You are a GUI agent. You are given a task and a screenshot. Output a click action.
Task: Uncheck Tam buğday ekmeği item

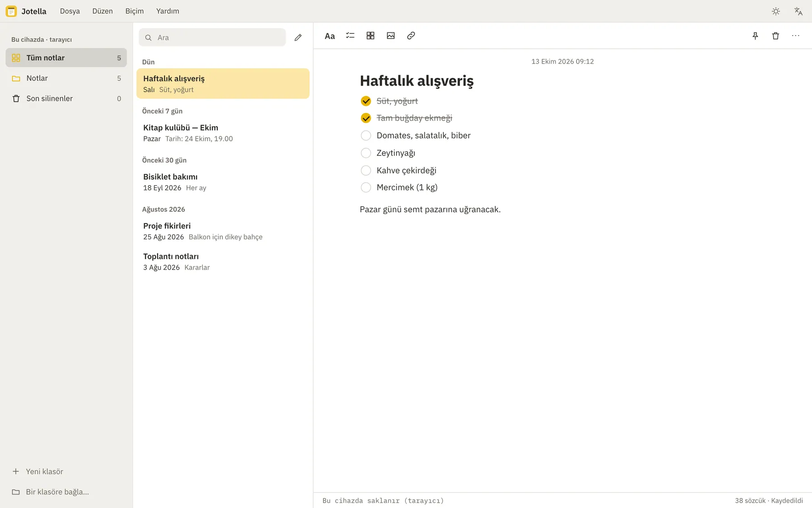(366, 118)
